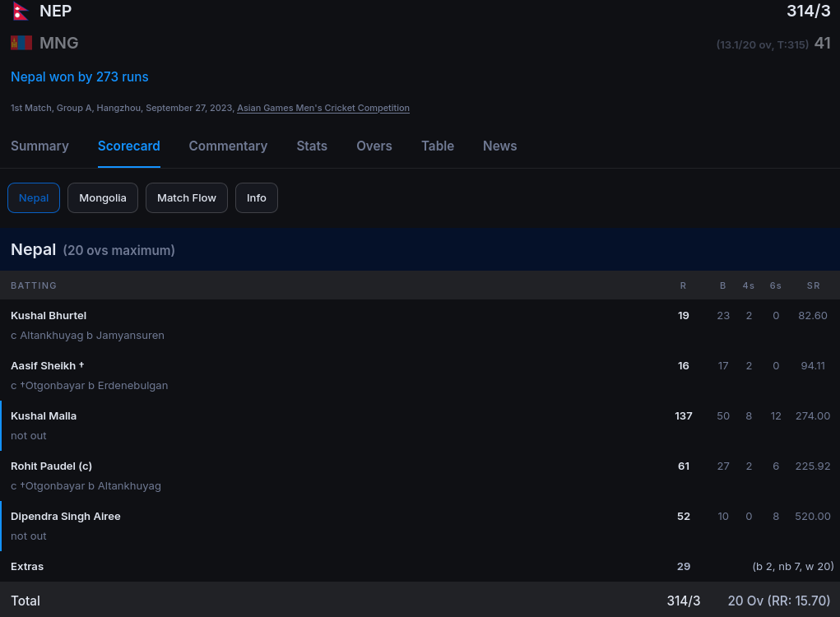Click the Nepal score 314/3 in header
The height and width of the screenshot is (617, 840).
pos(809,12)
